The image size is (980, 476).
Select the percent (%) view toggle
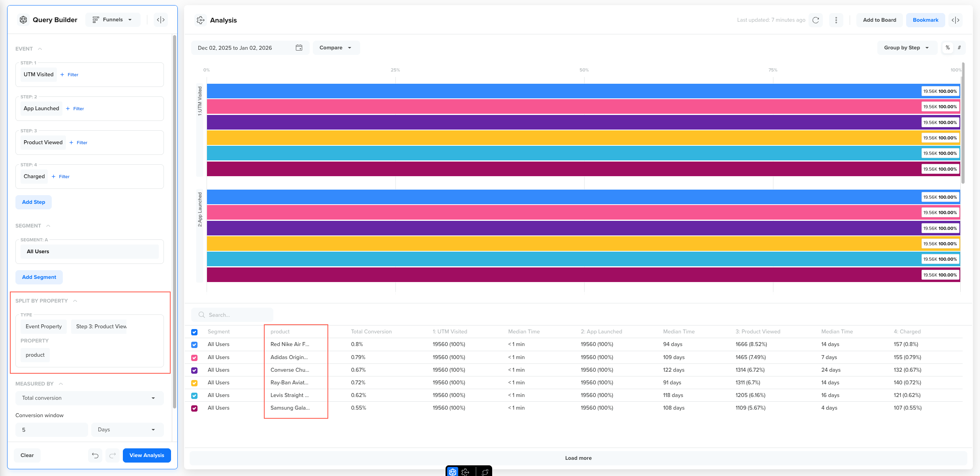click(x=948, y=48)
